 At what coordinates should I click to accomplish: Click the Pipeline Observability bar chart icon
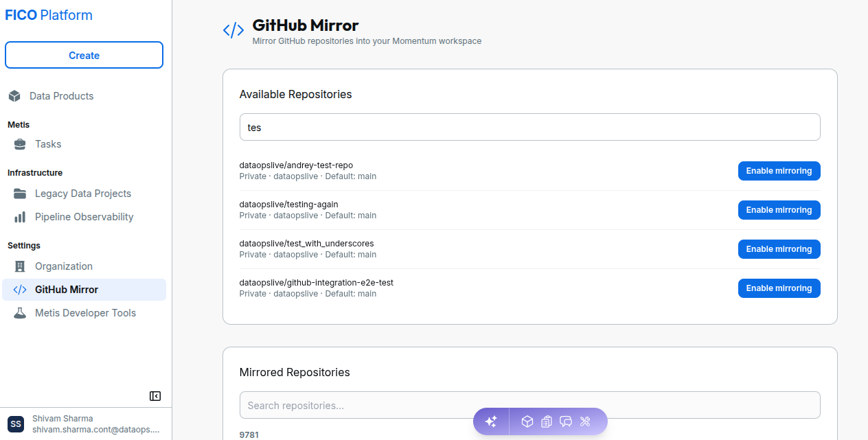(21, 217)
